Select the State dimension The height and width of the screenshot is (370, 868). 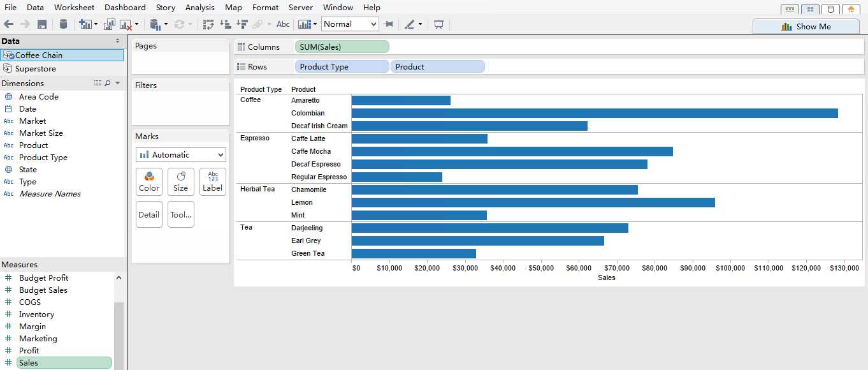27,170
